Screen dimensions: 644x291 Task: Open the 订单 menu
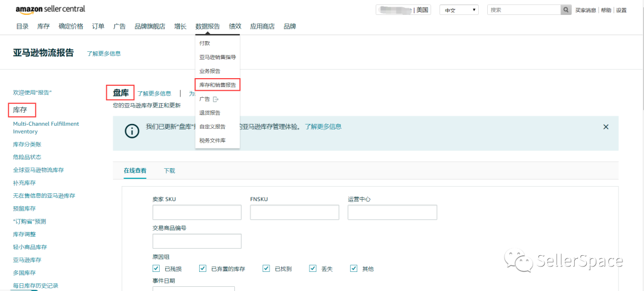(x=98, y=26)
